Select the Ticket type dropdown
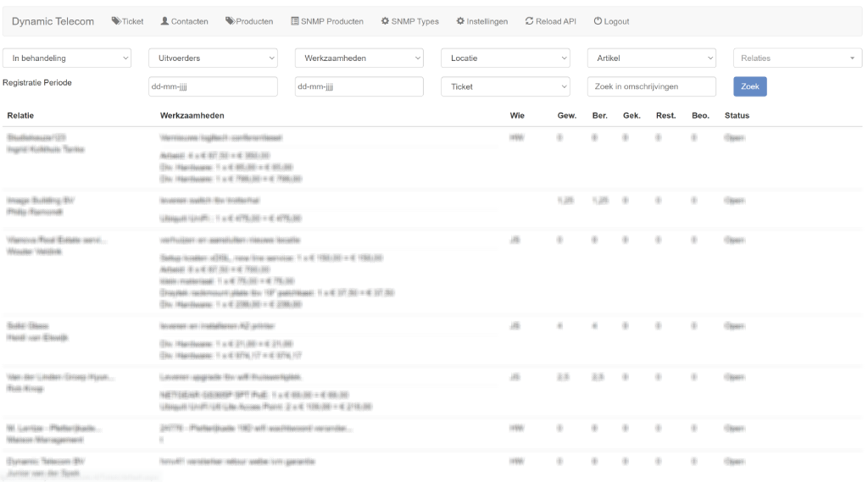Screen dimensions: 868x482 (505, 86)
